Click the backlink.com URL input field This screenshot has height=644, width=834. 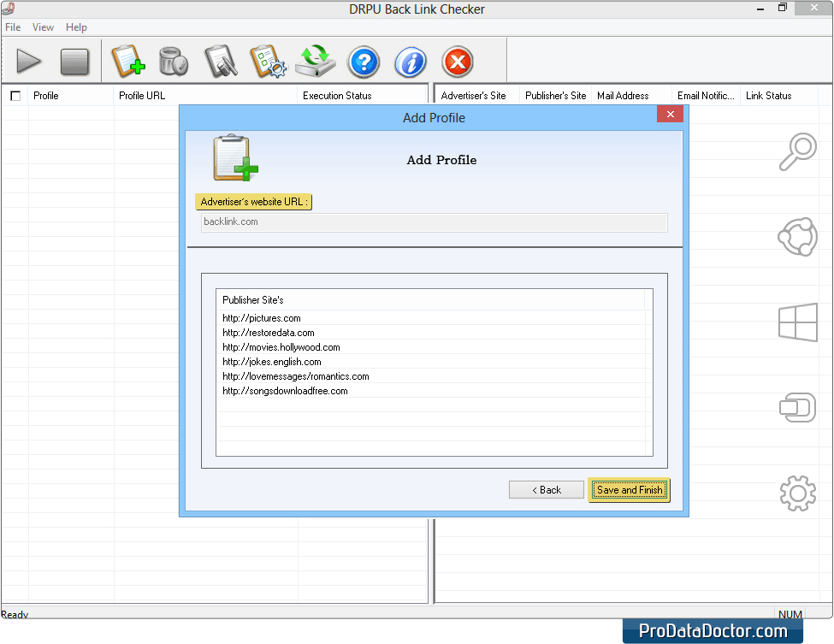[x=434, y=222]
